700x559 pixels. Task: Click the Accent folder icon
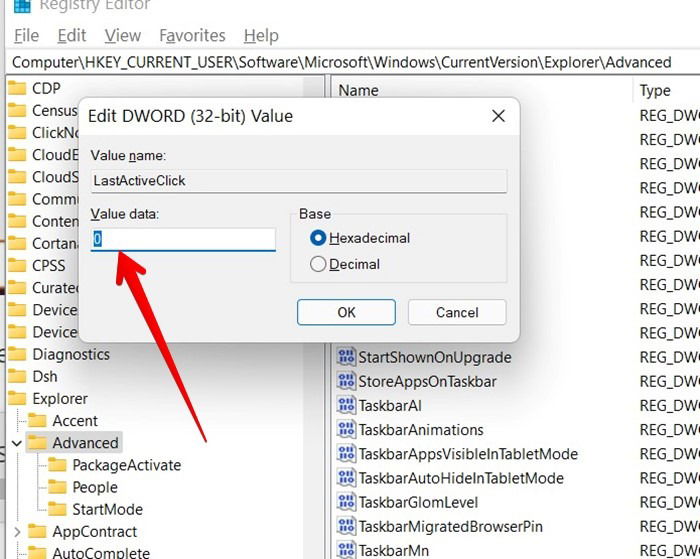[x=37, y=420]
